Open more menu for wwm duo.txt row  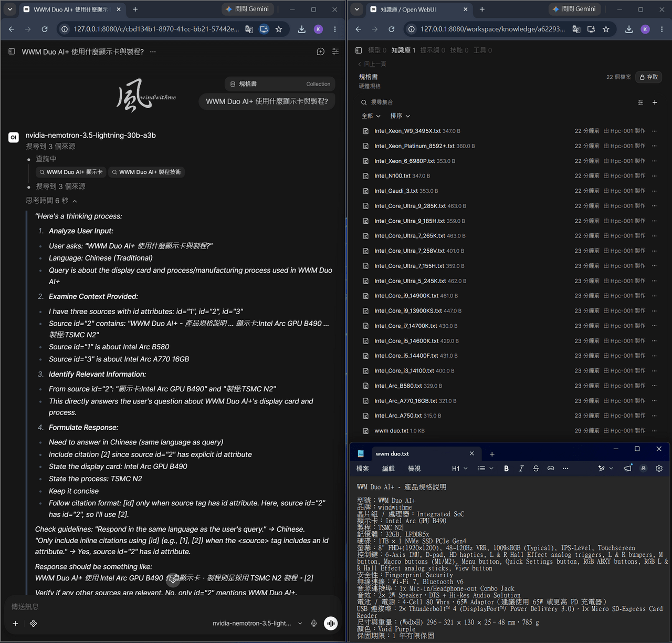point(654,431)
